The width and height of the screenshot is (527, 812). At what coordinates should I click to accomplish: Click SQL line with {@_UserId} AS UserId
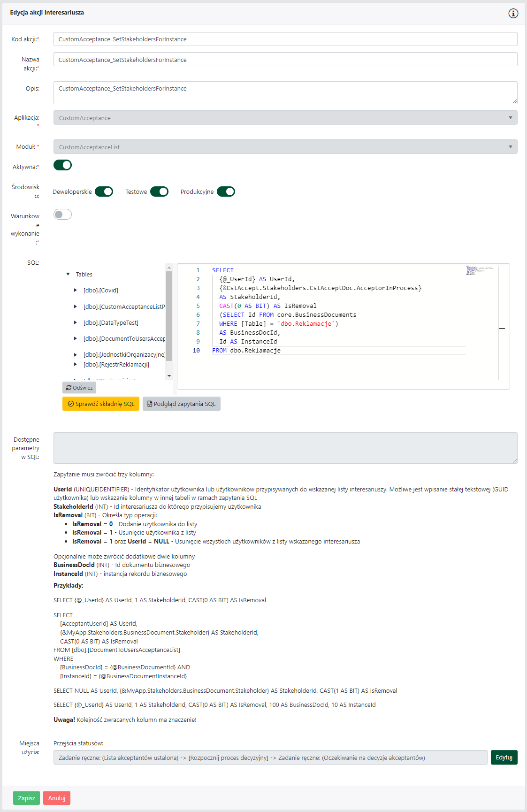pyautogui.click(x=257, y=279)
